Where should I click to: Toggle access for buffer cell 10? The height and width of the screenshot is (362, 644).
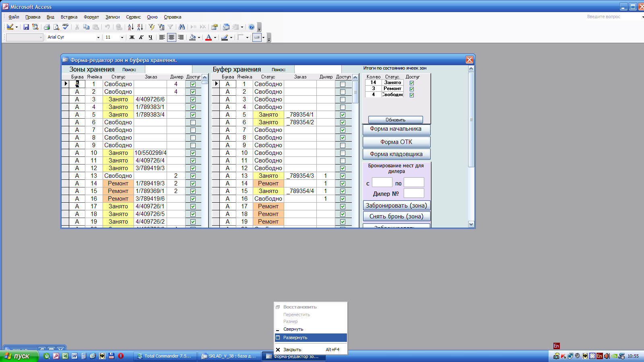tap(343, 153)
